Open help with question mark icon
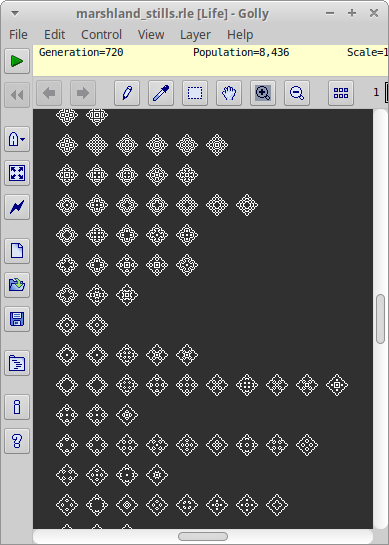 tap(17, 441)
